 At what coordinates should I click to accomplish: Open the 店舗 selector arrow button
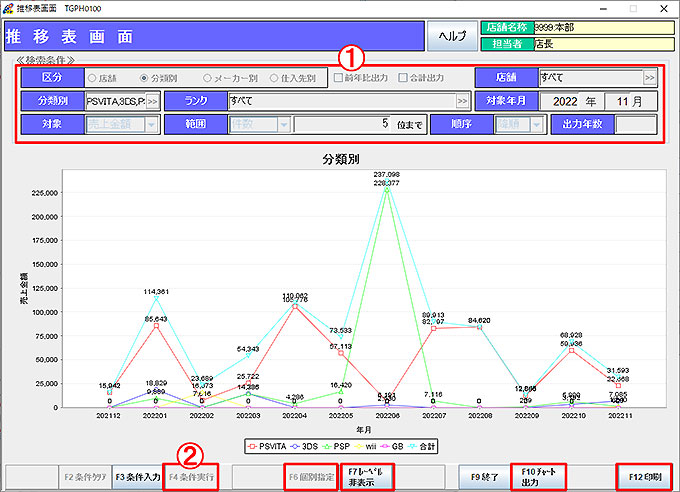(649, 77)
